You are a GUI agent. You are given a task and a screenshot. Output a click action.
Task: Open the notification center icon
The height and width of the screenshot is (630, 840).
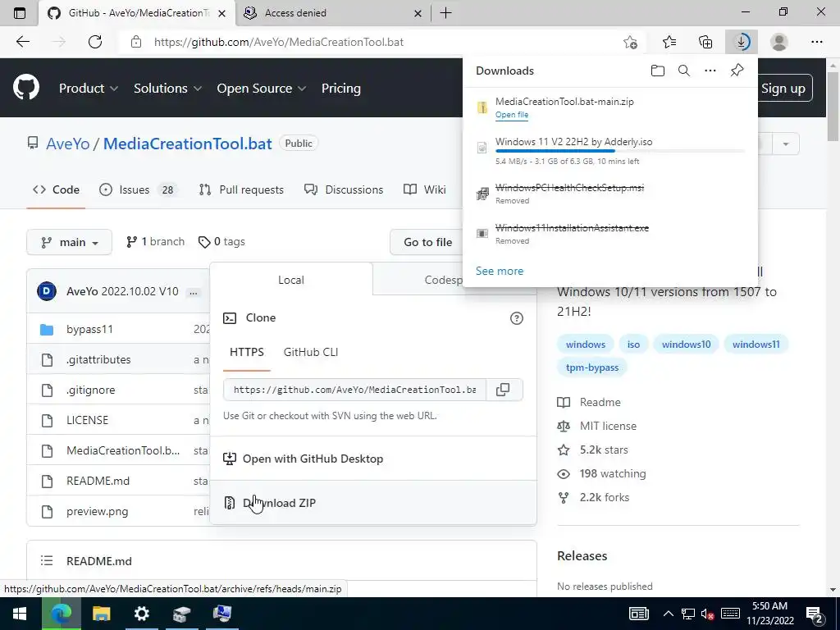click(x=814, y=614)
